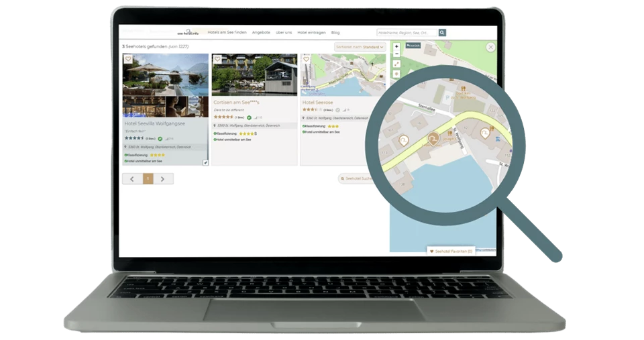Screen dimensions: 644x340
Task: Click the highlighted brown hotel map marker
Action: pyautogui.click(x=433, y=139)
